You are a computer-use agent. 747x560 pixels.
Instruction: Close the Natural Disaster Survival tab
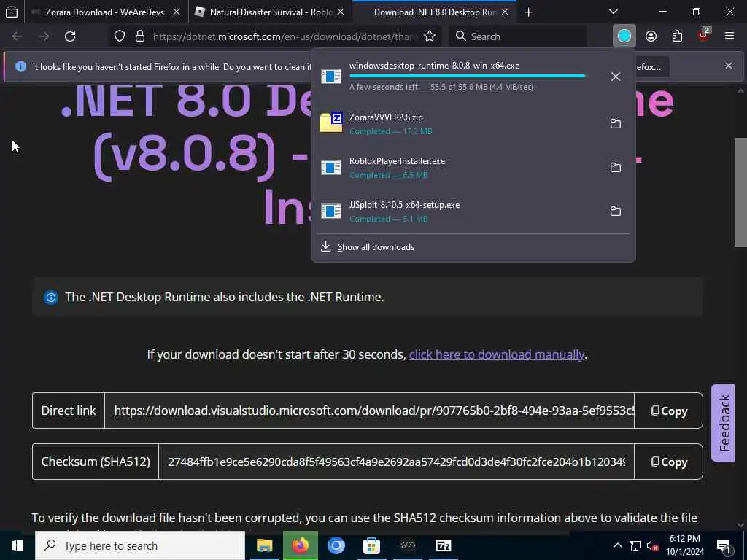[x=341, y=12]
